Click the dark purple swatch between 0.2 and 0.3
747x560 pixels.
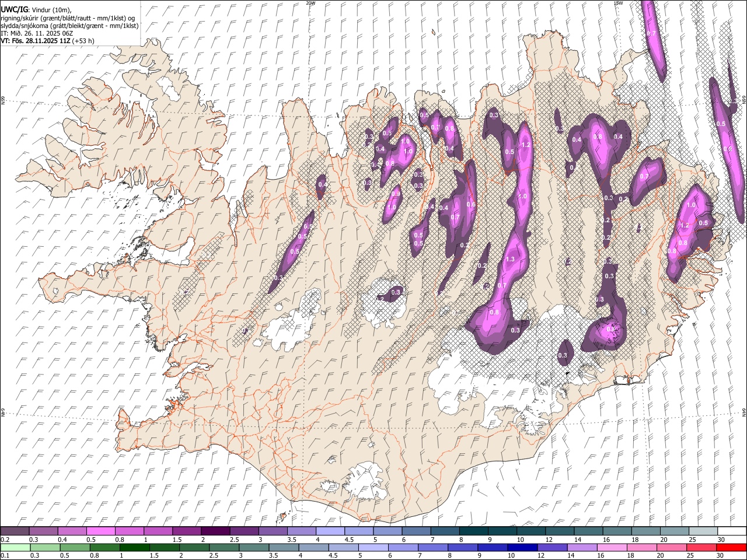15,531
